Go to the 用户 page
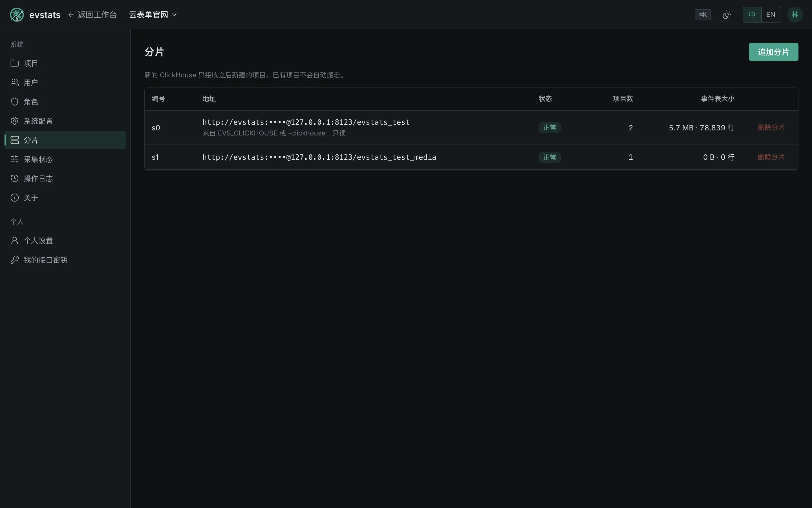 (65, 82)
